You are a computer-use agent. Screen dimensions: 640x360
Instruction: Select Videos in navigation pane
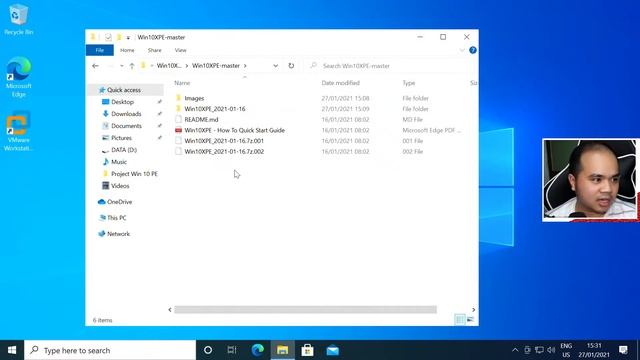[120, 186]
